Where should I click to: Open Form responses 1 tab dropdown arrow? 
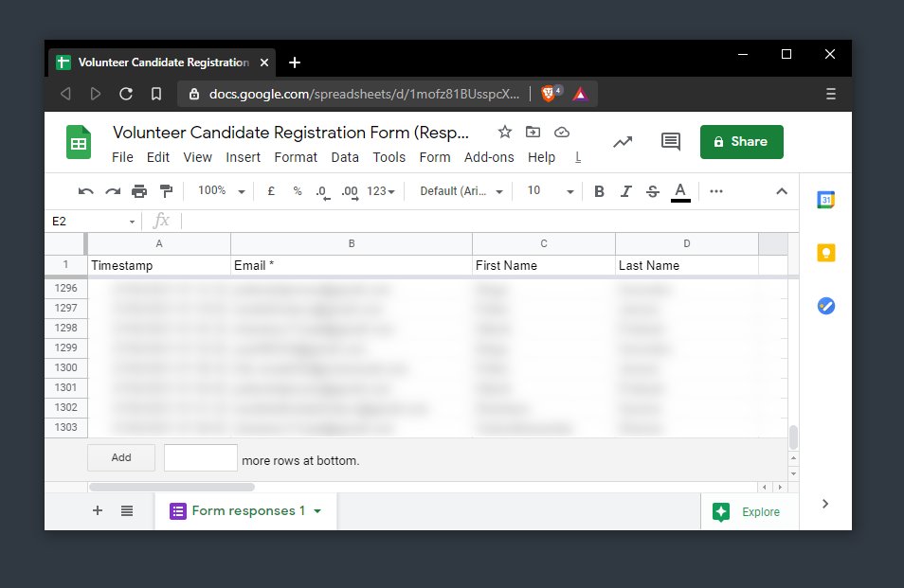coord(317,510)
